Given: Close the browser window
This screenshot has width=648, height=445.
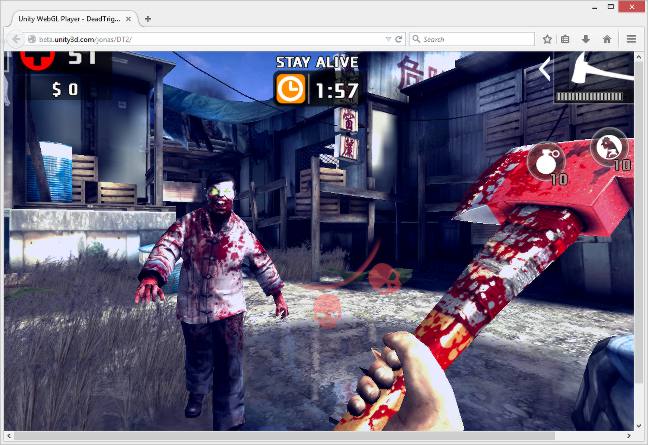Looking at the screenshot, I should pyautogui.click(x=632, y=7).
